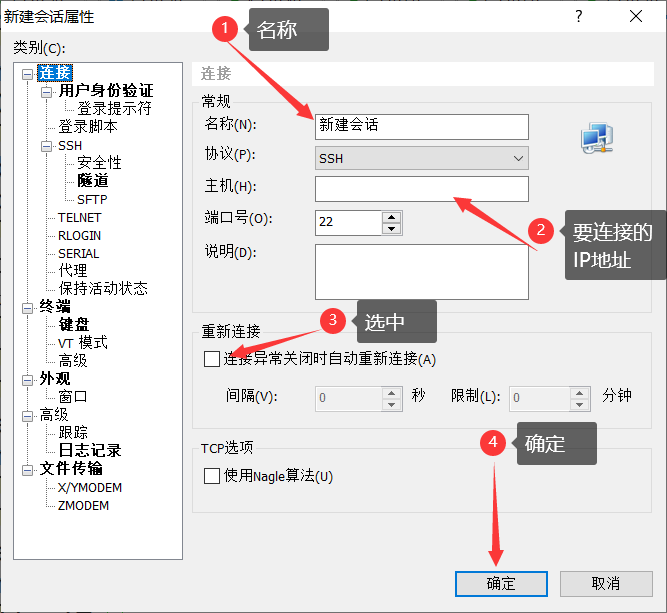This screenshot has height=613, width=667.
Task: Open the help question mark button
Action: [579, 17]
